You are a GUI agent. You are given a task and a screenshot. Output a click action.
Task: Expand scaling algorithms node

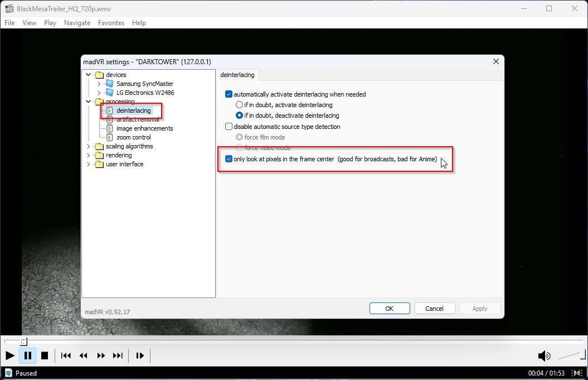pyautogui.click(x=89, y=146)
